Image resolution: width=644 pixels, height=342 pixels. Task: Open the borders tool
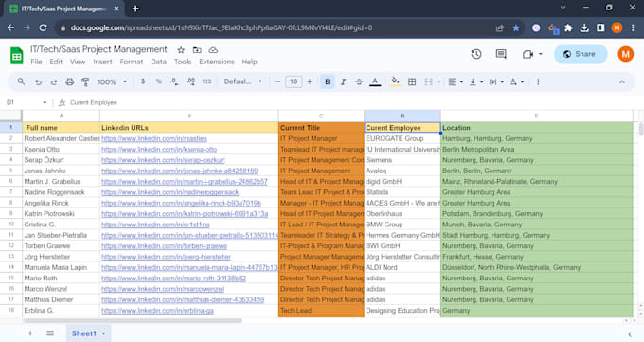click(412, 81)
